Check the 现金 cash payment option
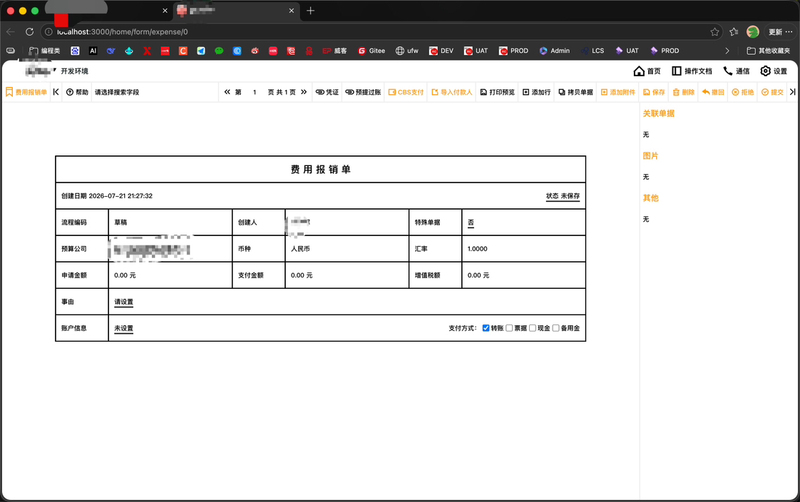The width and height of the screenshot is (800, 502). click(x=532, y=328)
